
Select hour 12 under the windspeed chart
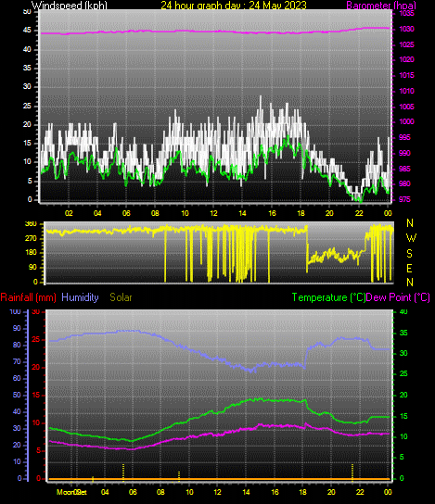[213, 213]
